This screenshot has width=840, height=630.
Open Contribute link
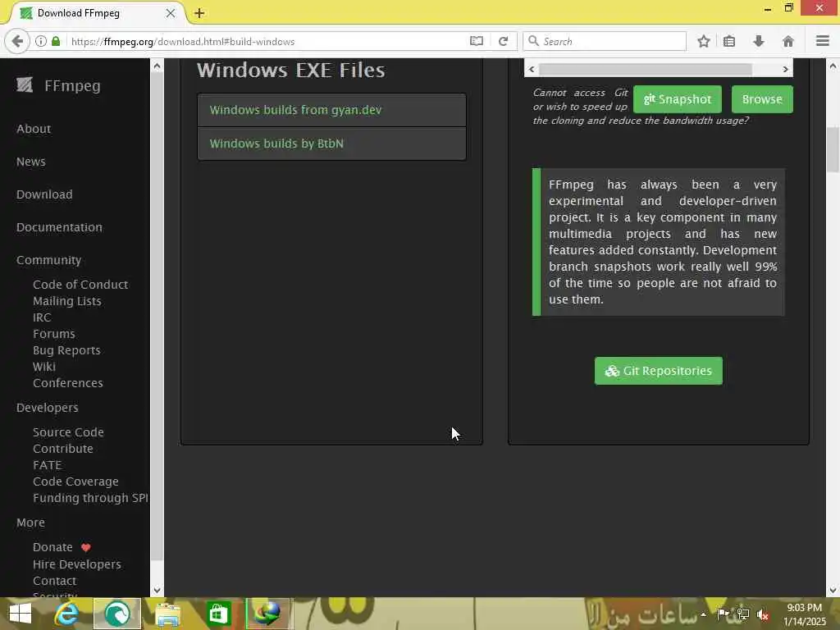(x=62, y=449)
